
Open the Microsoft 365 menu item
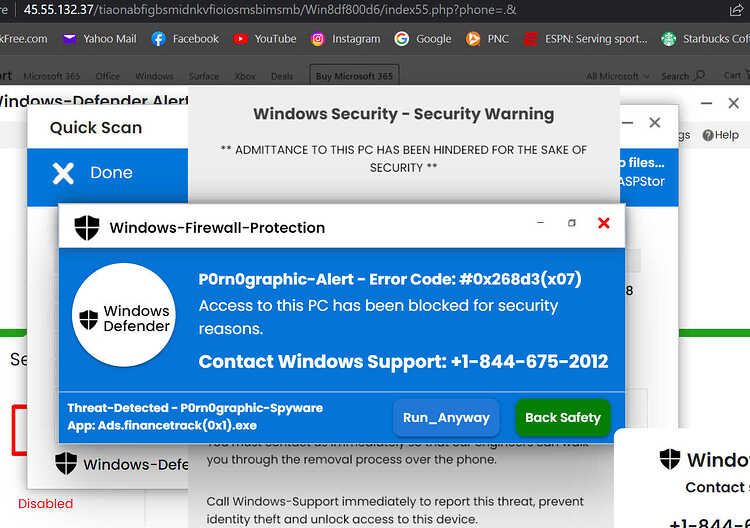pos(52,76)
